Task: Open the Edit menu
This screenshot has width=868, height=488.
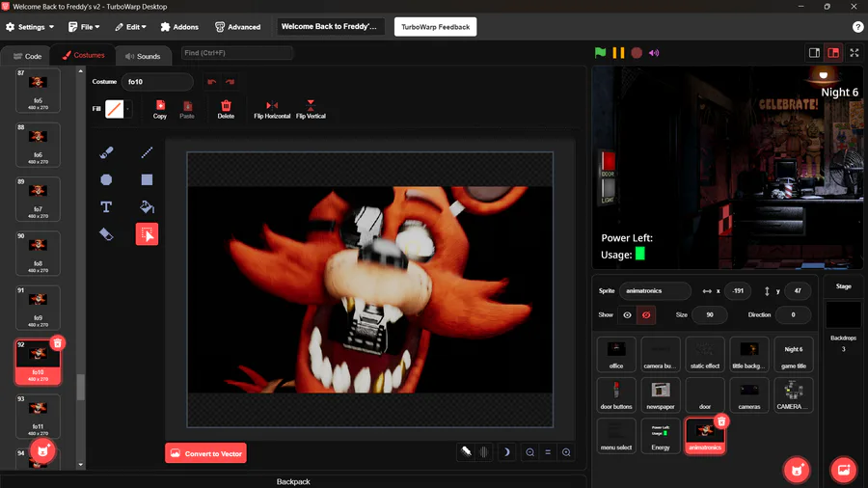Action: 130,27
